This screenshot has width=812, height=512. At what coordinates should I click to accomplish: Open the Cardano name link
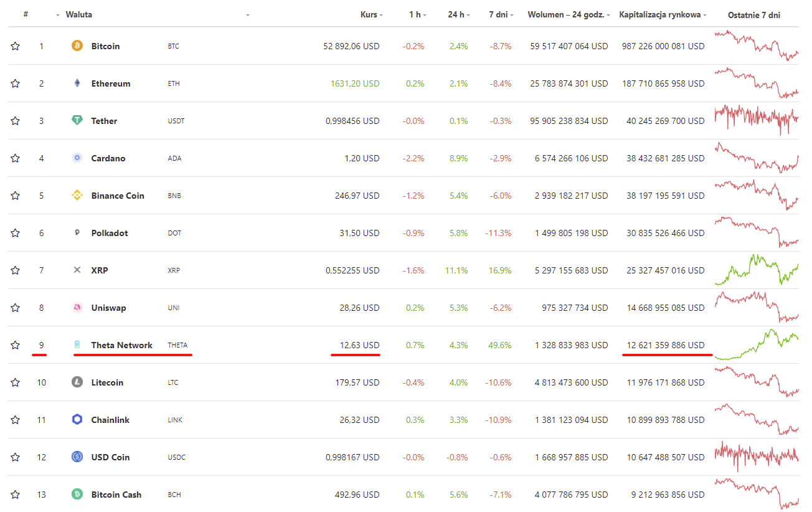pyautogui.click(x=108, y=158)
